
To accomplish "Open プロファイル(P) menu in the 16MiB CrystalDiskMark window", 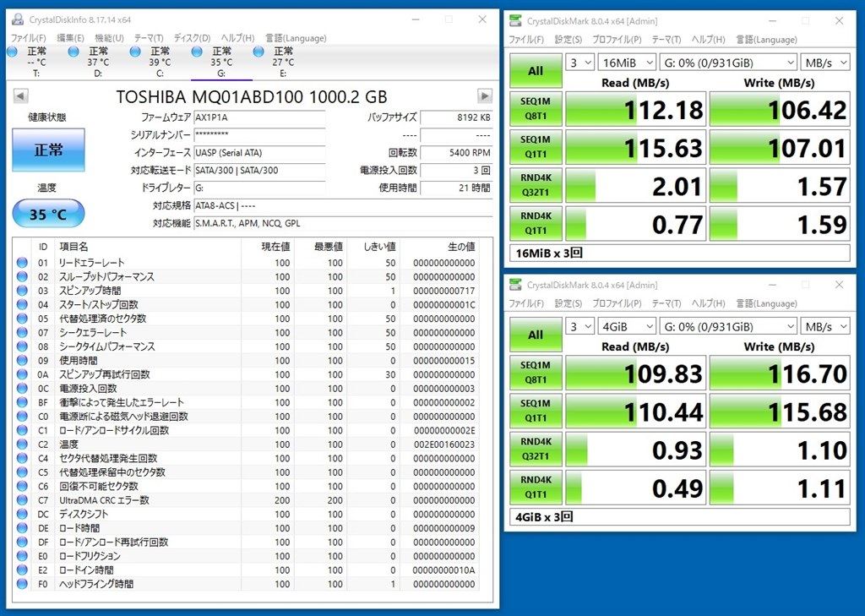I will pos(617,40).
